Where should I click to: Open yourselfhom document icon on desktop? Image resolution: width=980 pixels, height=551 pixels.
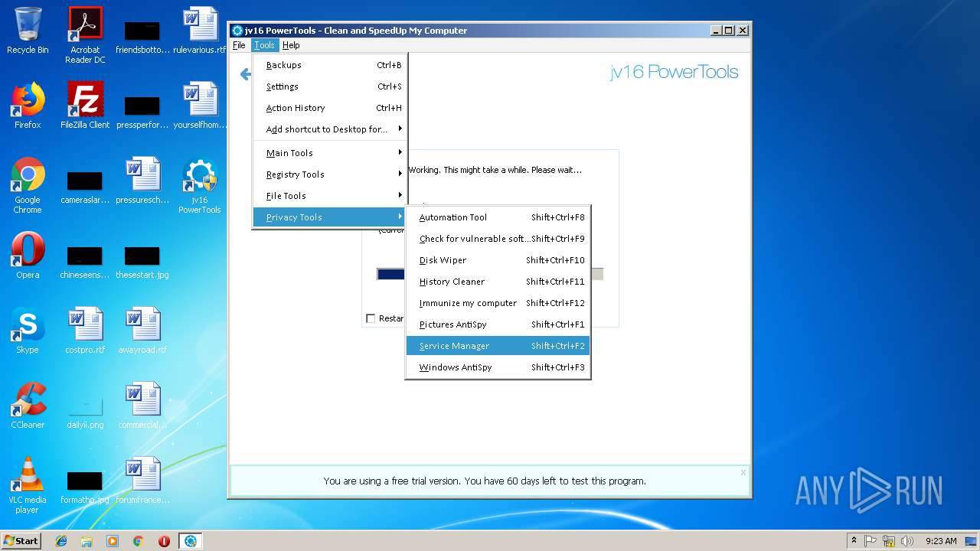tap(200, 106)
